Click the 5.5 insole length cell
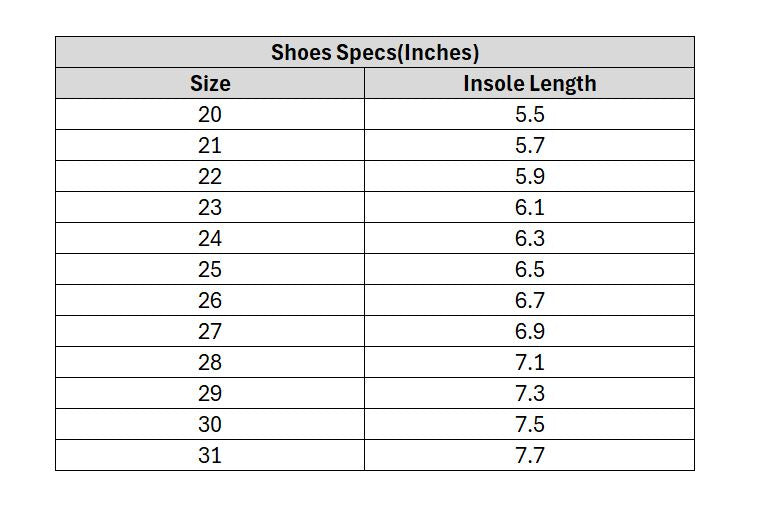Image resolution: width=769 pixels, height=512 pixels. pyautogui.click(x=530, y=114)
